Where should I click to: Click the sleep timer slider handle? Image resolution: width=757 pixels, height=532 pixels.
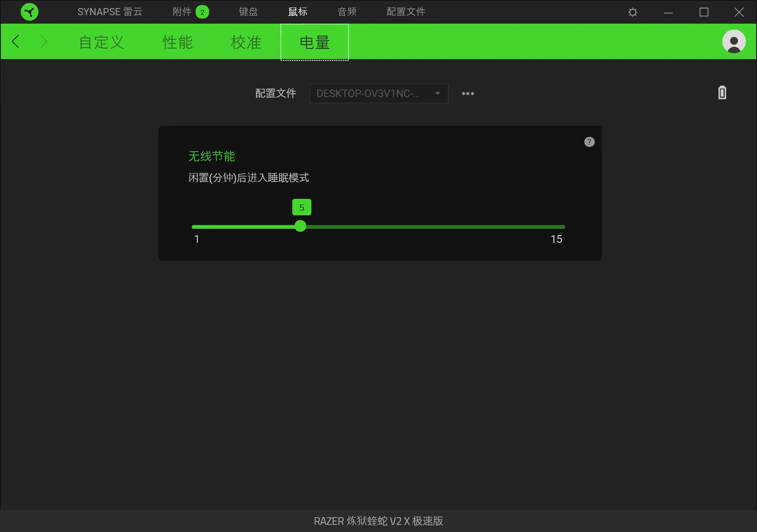pyautogui.click(x=301, y=227)
